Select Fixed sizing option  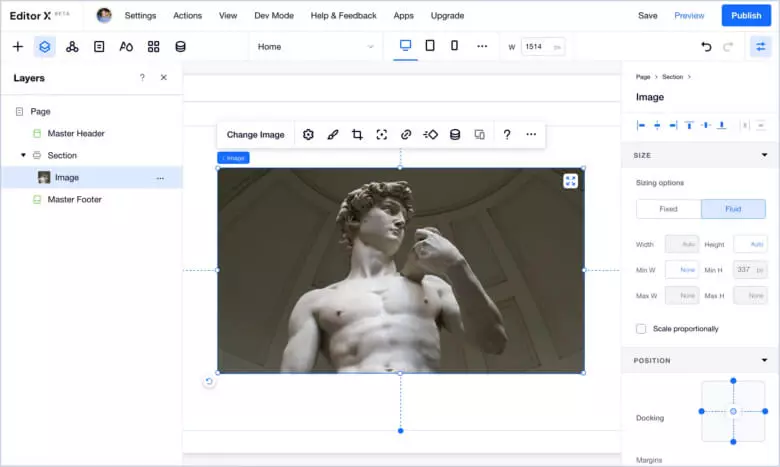[668, 209]
